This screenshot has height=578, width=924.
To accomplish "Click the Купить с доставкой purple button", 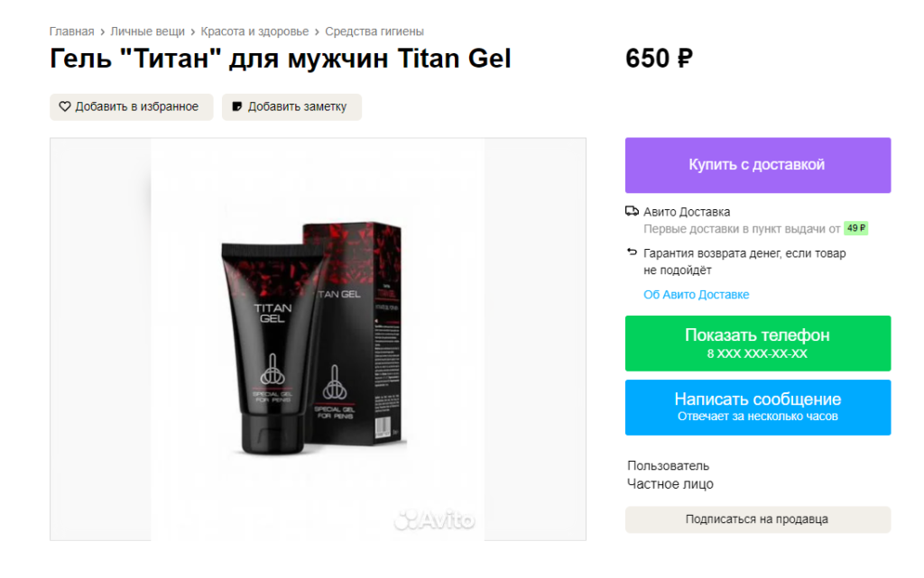I will pos(758,165).
